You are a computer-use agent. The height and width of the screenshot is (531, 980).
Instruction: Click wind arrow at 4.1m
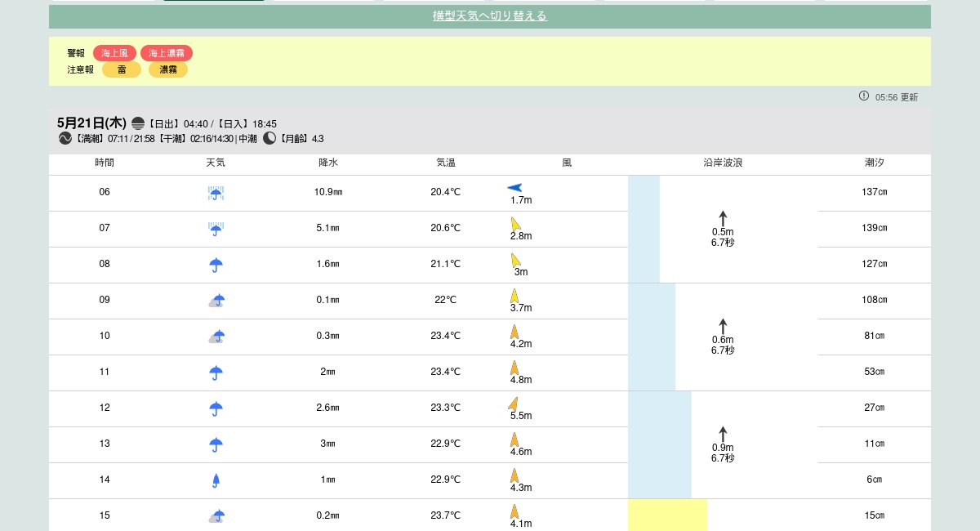514,511
